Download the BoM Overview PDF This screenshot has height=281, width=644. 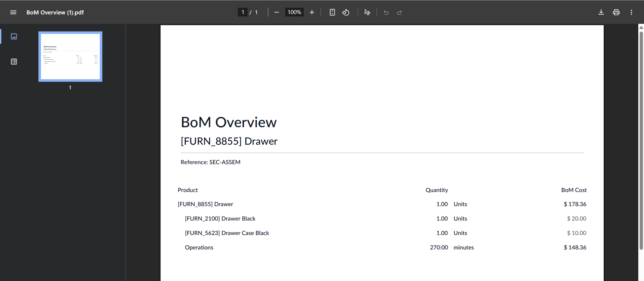[601, 12]
